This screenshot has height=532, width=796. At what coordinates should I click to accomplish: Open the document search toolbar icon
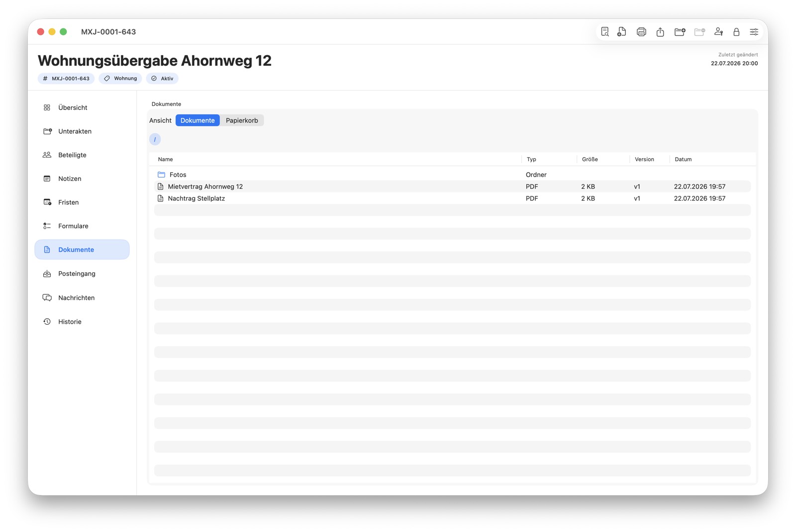click(605, 32)
